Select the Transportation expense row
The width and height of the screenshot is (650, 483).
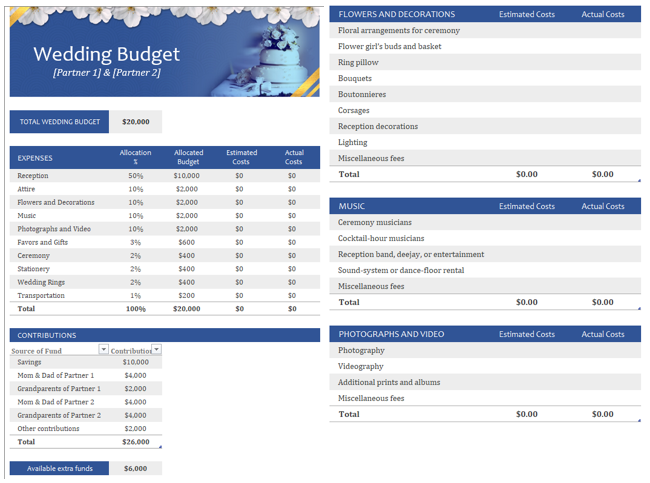point(165,295)
